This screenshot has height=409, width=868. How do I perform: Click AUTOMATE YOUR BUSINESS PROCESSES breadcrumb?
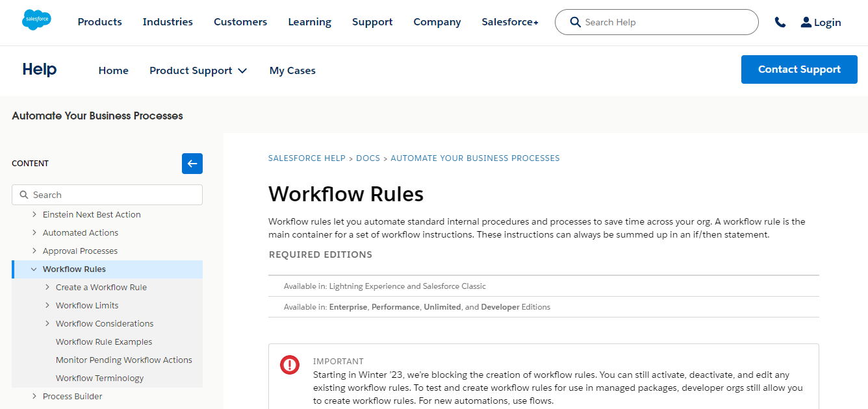tap(475, 158)
